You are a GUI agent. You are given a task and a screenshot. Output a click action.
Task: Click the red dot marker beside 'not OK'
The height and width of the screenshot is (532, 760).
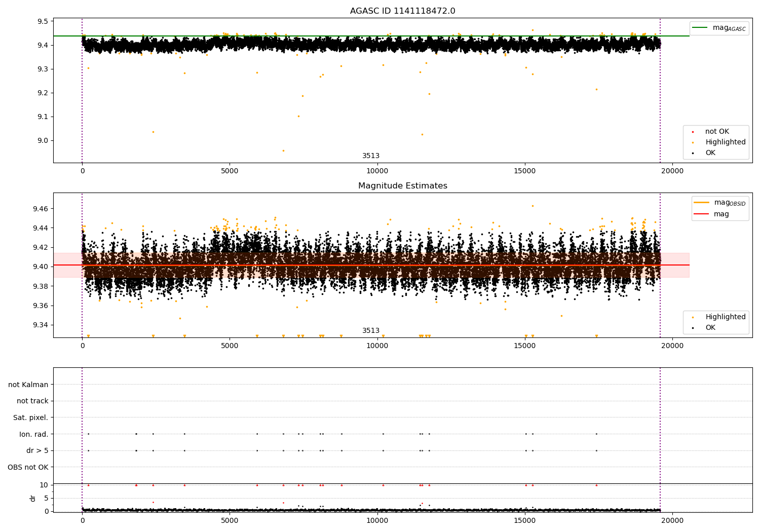(693, 132)
